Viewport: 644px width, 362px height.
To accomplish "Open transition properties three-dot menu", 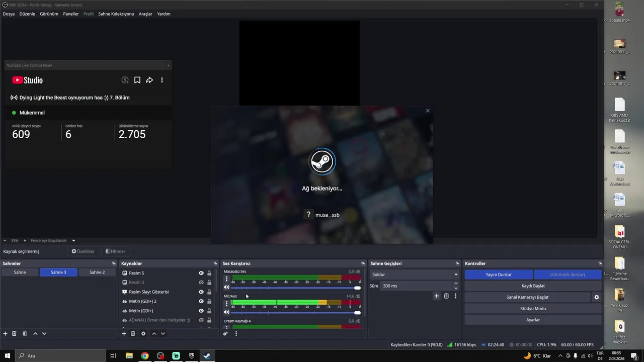I will pyautogui.click(x=455, y=296).
